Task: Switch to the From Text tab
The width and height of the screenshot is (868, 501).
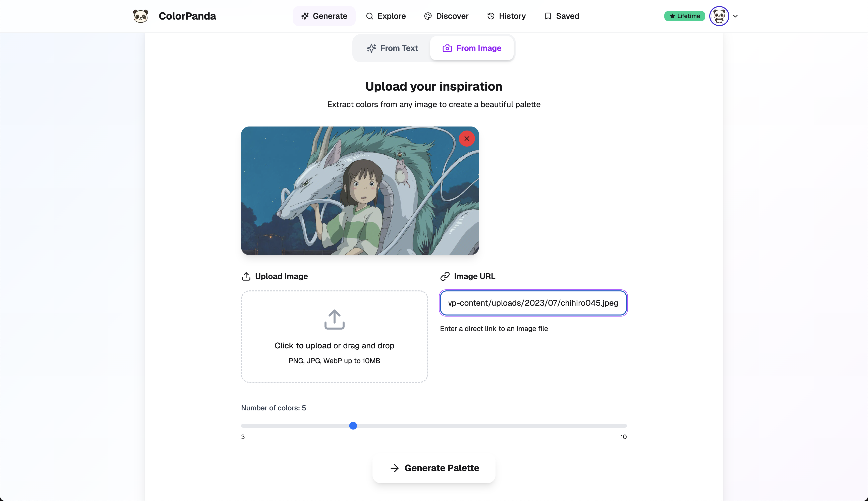Action: 392,48
